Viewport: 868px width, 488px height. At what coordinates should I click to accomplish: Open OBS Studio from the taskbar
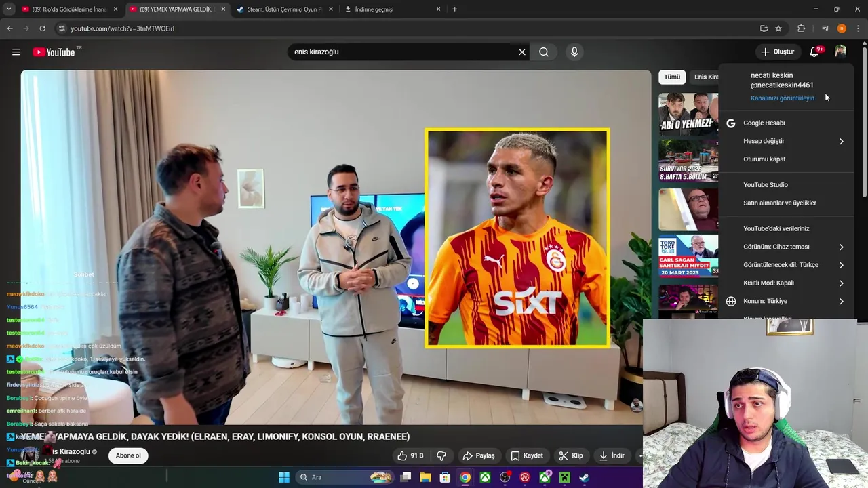coord(505,477)
